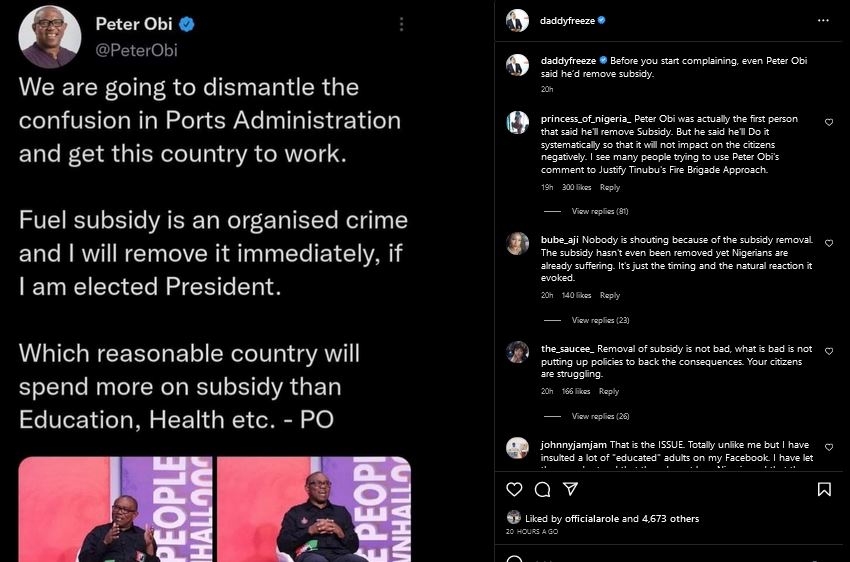Viewport: 850px width, 562px height.
Task: Open the tweet's three-dot menu
Action: coord(402,24)
